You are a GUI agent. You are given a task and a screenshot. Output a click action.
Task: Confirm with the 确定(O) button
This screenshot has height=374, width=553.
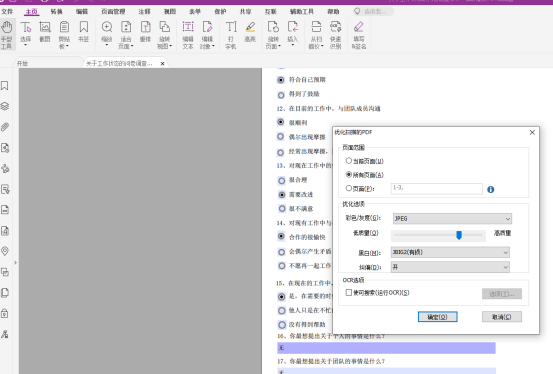438,317
